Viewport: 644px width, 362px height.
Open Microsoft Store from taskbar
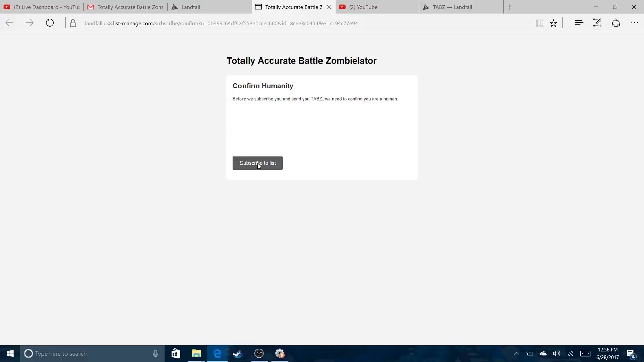175,353
